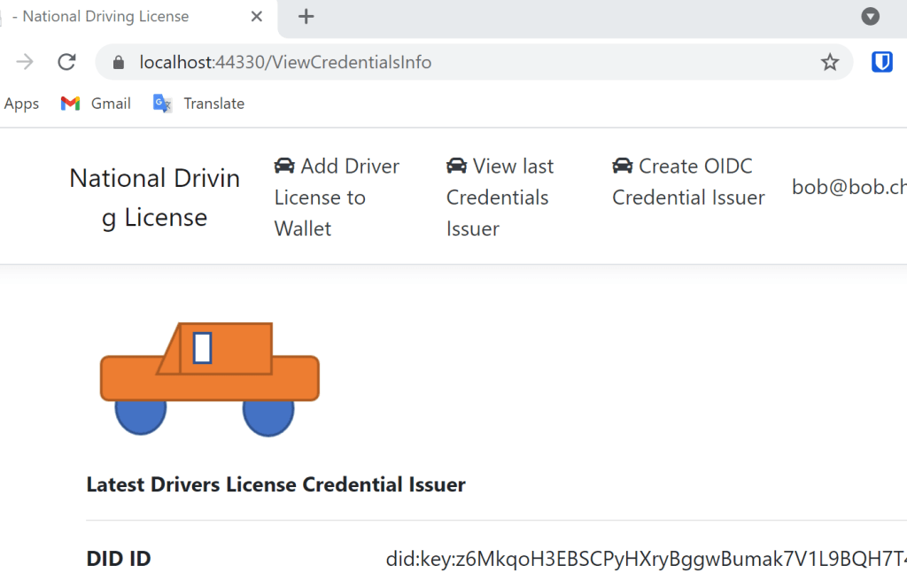Click the car icon beside Create OIDC Credential
The height and width of the screenshot is (588, 907).
[623, 166]
